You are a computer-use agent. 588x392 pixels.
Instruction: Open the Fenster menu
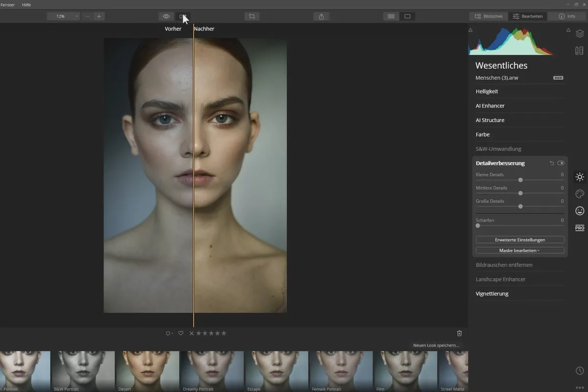point(7,4)
